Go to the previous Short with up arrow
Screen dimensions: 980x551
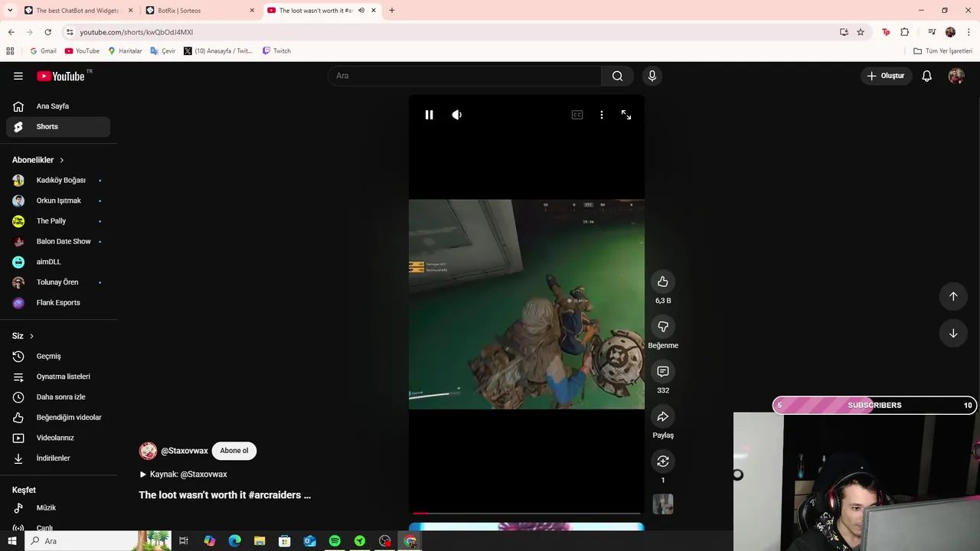pos(953,296)
